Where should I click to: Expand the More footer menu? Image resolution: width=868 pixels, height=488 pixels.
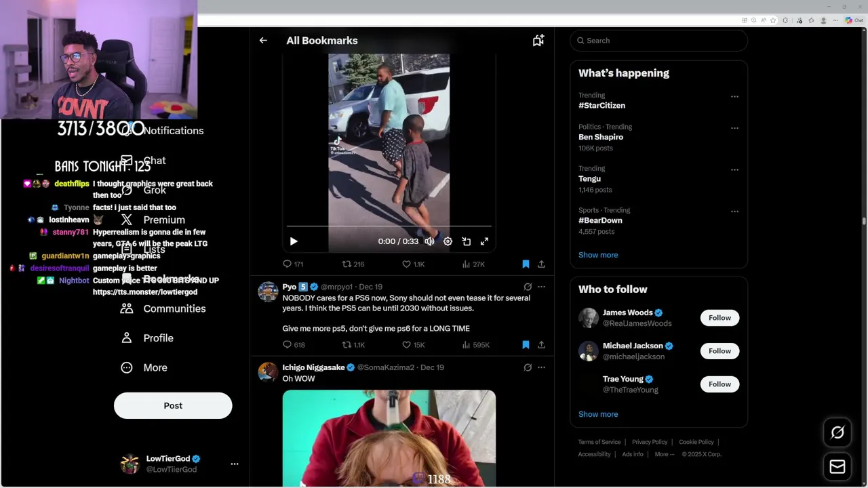(x=664, y=454)
